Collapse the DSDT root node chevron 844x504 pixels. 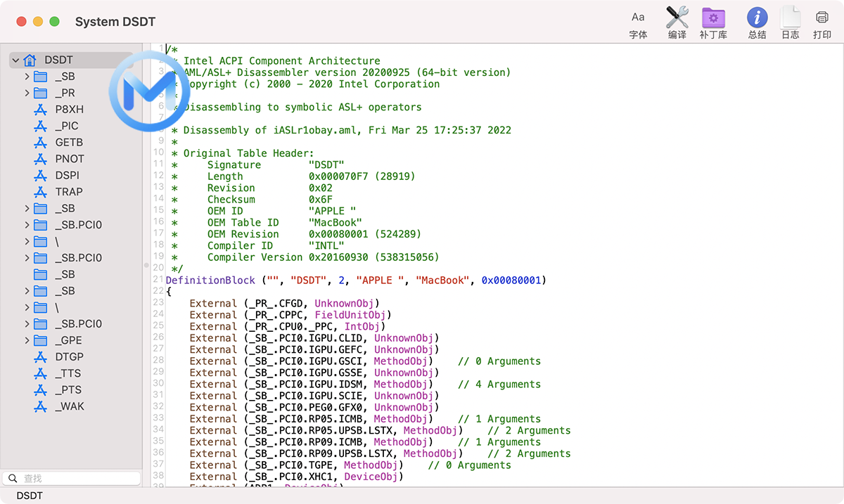[x=15, y=60]
